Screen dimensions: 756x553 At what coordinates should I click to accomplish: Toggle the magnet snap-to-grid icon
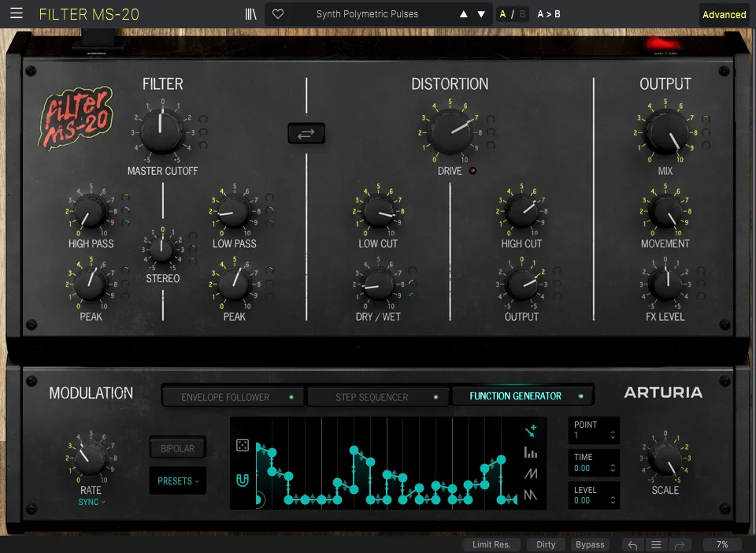pos(243,480)
